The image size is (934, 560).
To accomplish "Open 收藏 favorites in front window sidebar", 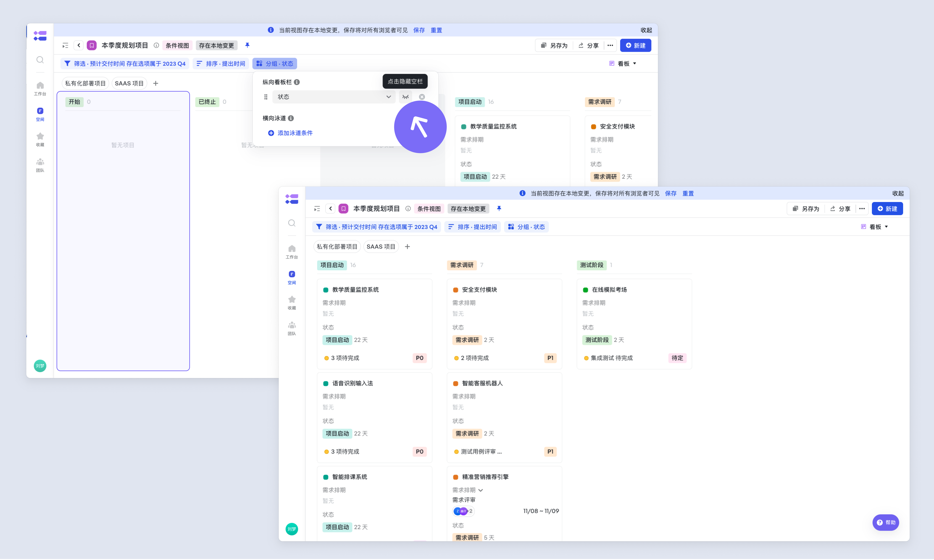I will (x=292, y=303).
